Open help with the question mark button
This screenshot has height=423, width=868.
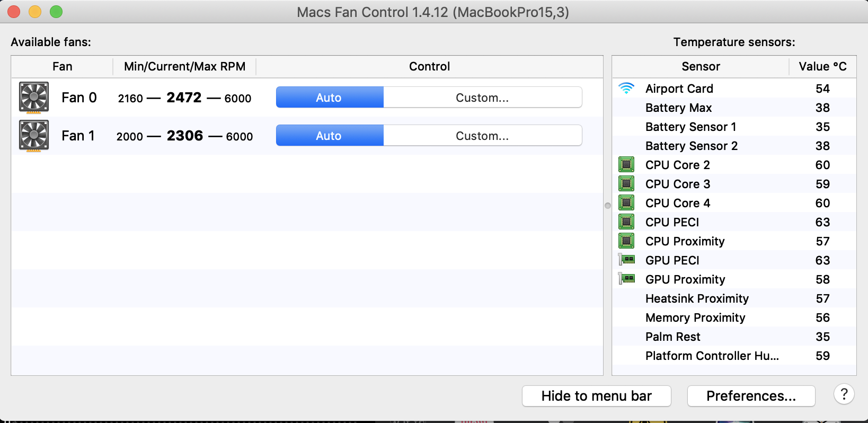pos(844,394)
